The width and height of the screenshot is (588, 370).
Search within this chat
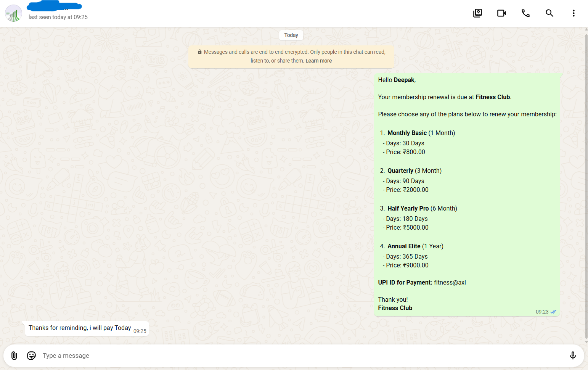tap(549, 13)
